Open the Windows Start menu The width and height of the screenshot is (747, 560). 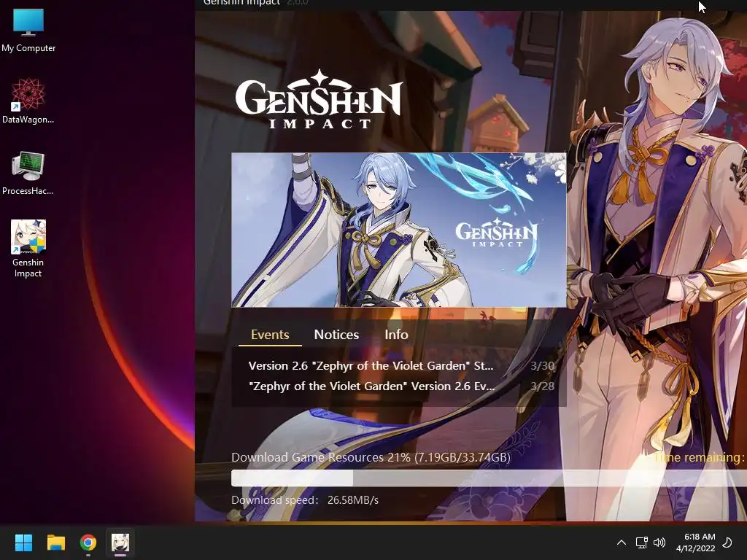tap(23, 542)
